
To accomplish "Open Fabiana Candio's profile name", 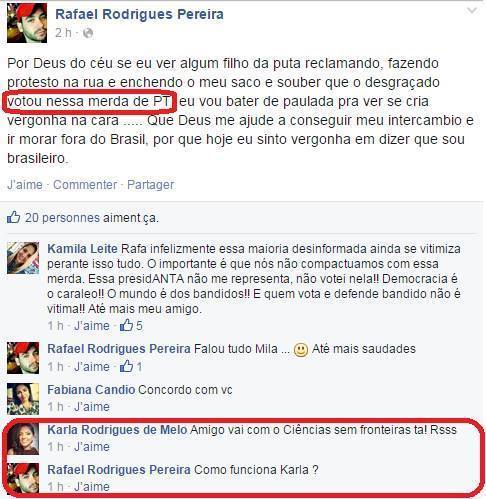I will 91,390.
